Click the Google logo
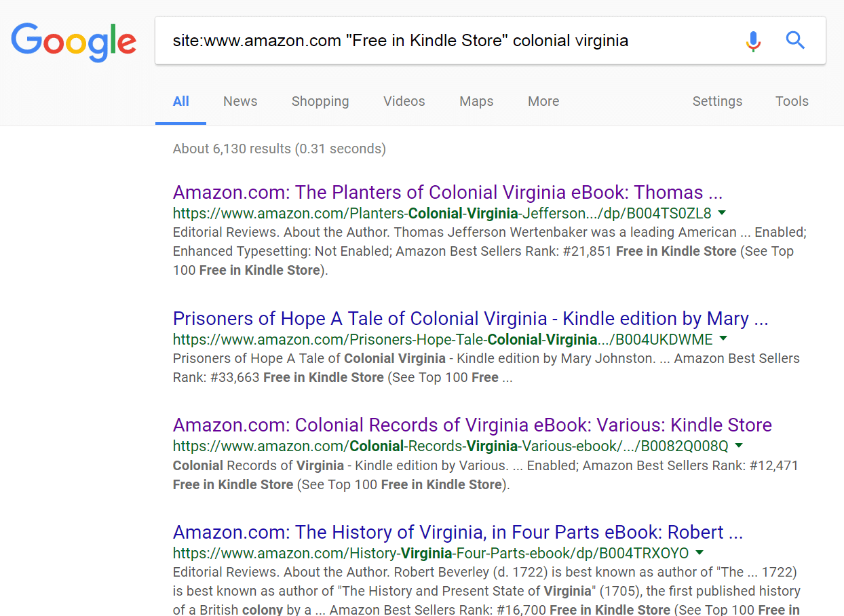The width and height of the screenshot is (844, 616). pyautogui.click(x=73, y=41)
